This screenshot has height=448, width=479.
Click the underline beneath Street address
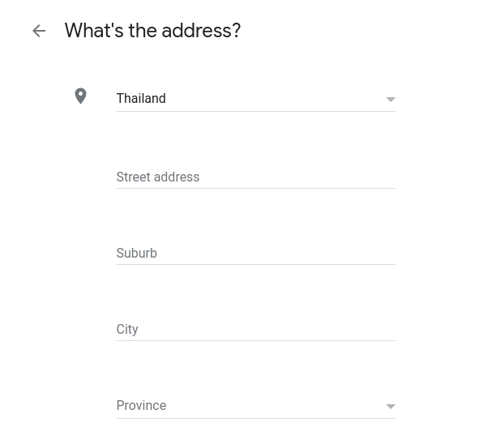point(256,189)
